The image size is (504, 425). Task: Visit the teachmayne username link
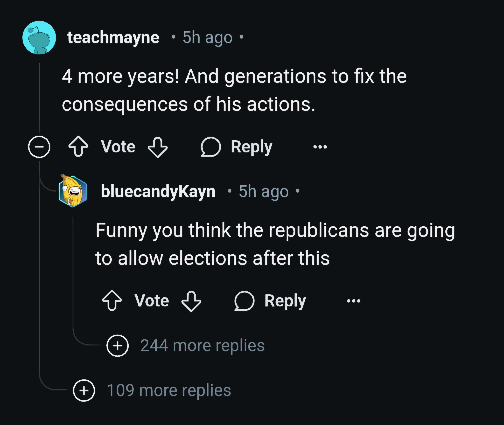click(113, 38)
